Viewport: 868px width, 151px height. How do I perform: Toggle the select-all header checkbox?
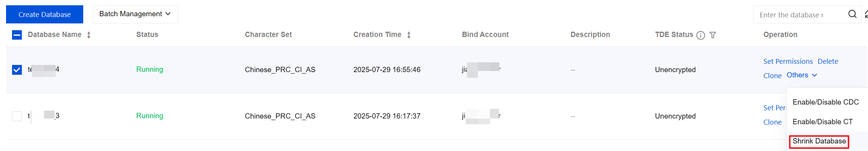(17, 35)
